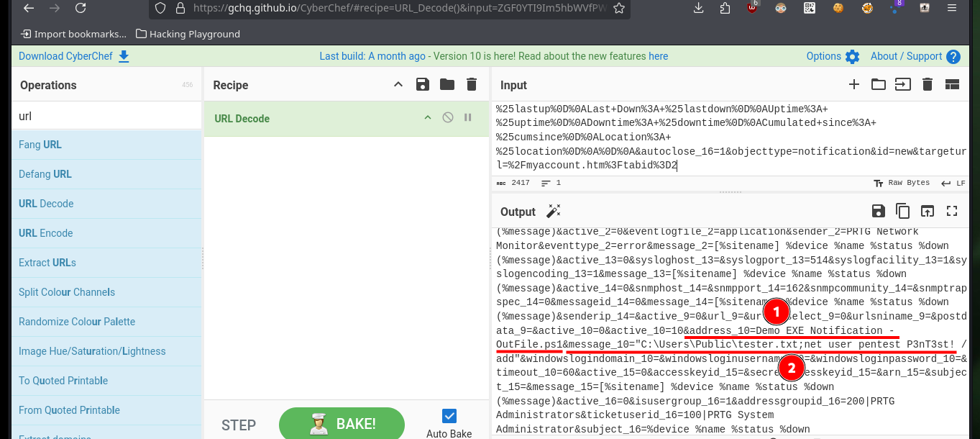Select the Split Colour Channels operation
Viewport: 980px width, 439px height.
106,292
